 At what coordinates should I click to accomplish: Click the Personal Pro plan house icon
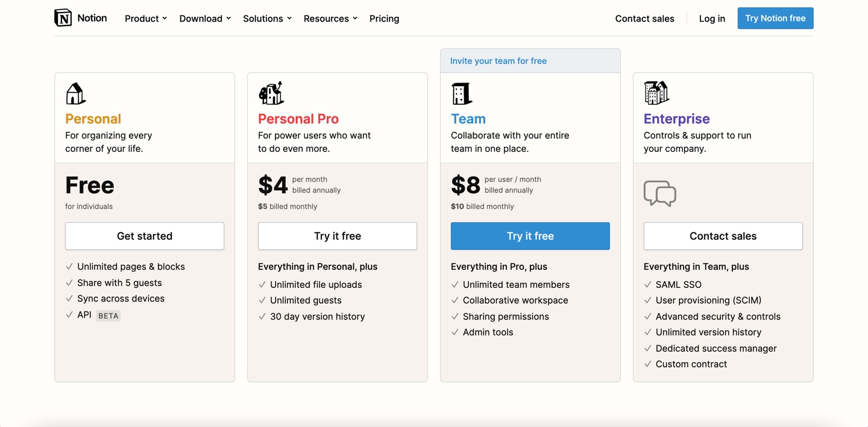pos(271,93)
